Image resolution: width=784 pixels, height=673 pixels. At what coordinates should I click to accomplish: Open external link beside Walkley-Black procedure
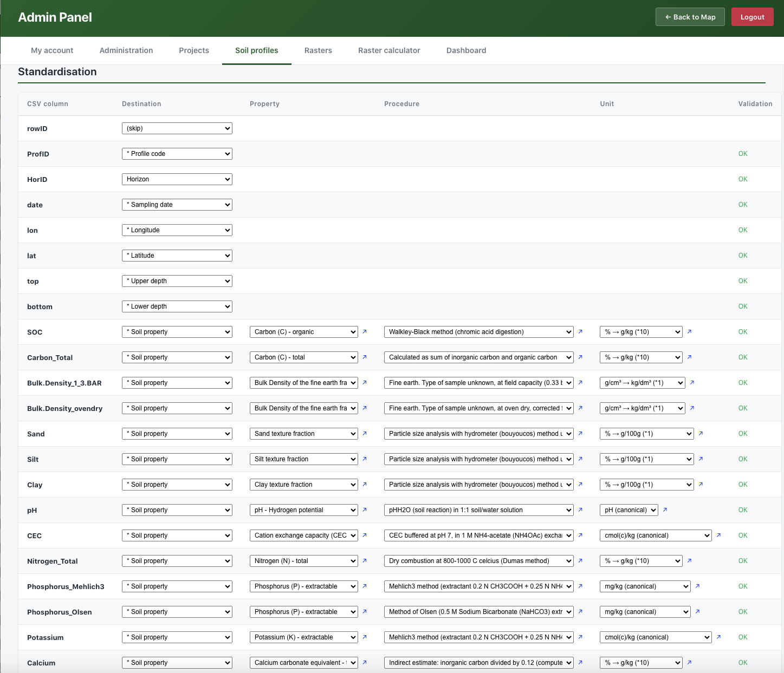pyautogui.click(x=580, y=332)
